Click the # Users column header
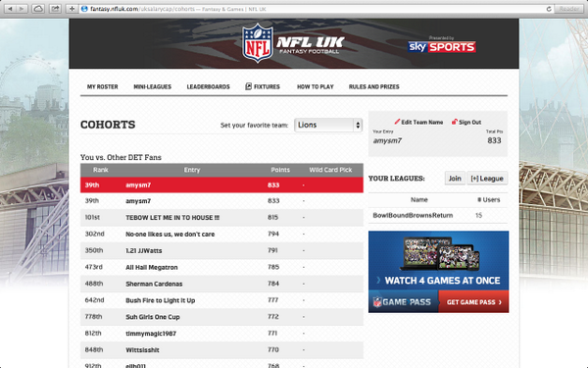The height and width of the screenshot is (368, 588). coord(488,199)
